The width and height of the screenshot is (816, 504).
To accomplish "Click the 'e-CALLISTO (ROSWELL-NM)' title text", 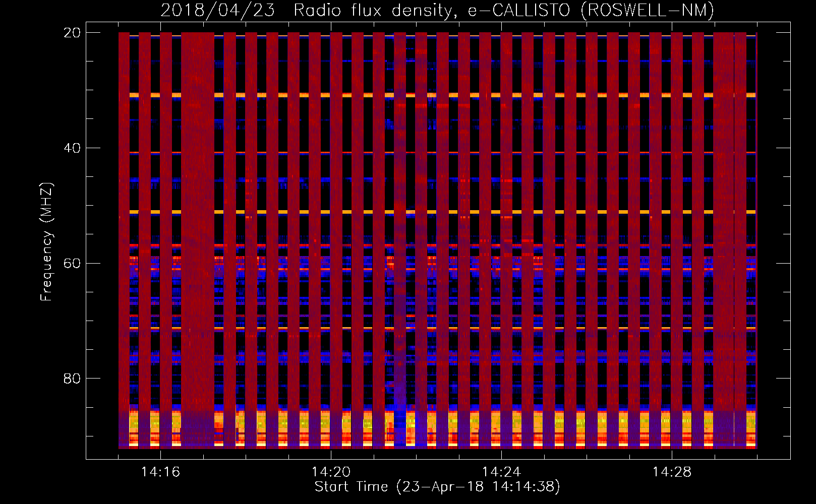I will point(591,11).
